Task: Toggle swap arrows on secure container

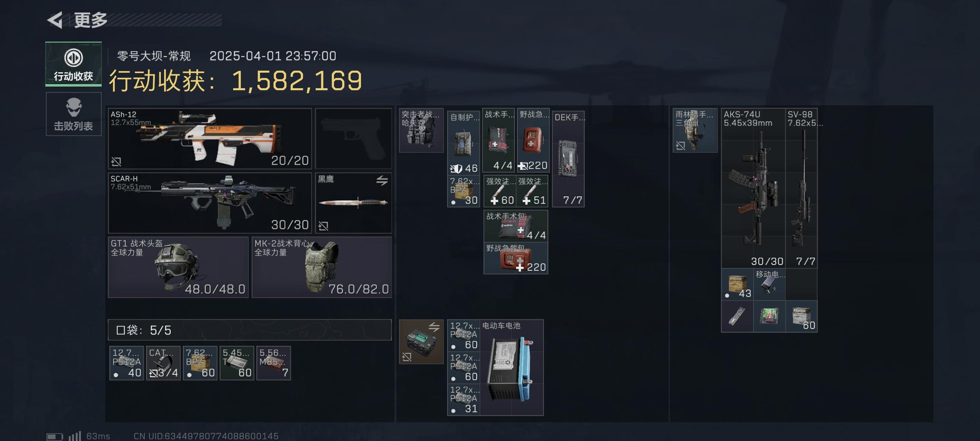Action: (434, 327)
